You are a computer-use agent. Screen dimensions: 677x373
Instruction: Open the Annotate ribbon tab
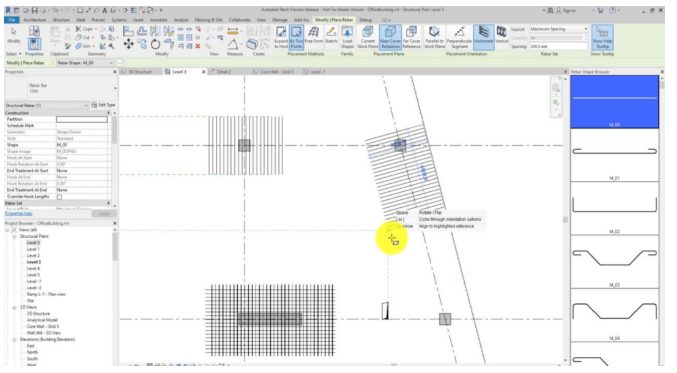click(x=158, y=20)
